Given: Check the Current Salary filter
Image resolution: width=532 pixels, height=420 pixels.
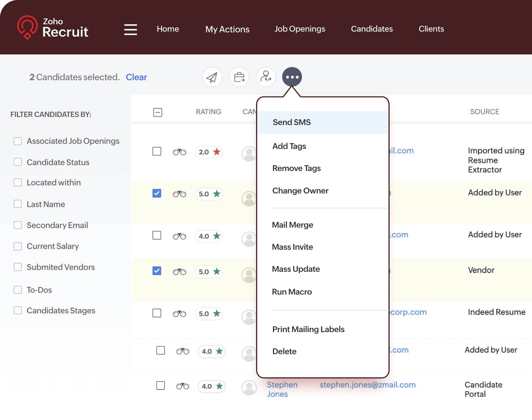Looking at the screenshot, I should pos(18,246).
